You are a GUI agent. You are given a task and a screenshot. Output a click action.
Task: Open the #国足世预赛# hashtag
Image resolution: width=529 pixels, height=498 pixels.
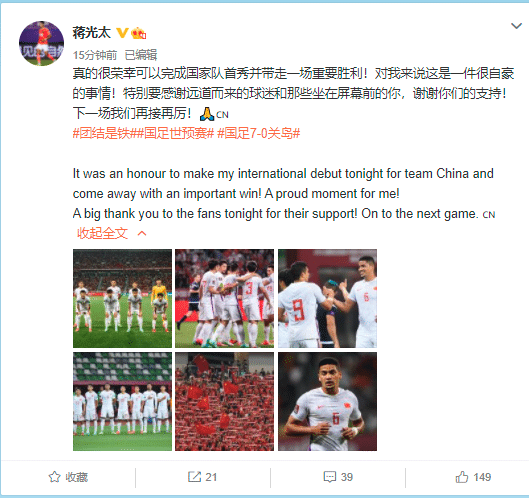pos(176,133)
